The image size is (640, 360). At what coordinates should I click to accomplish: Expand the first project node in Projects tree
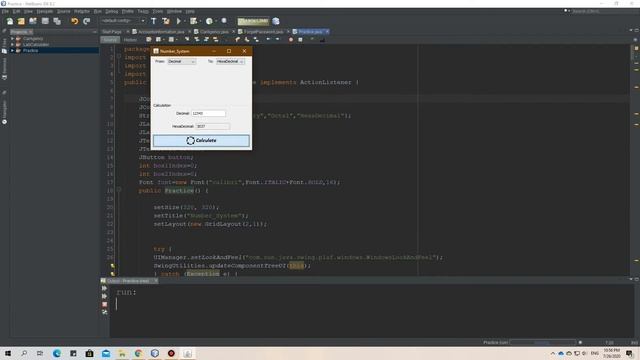point(13,39)
